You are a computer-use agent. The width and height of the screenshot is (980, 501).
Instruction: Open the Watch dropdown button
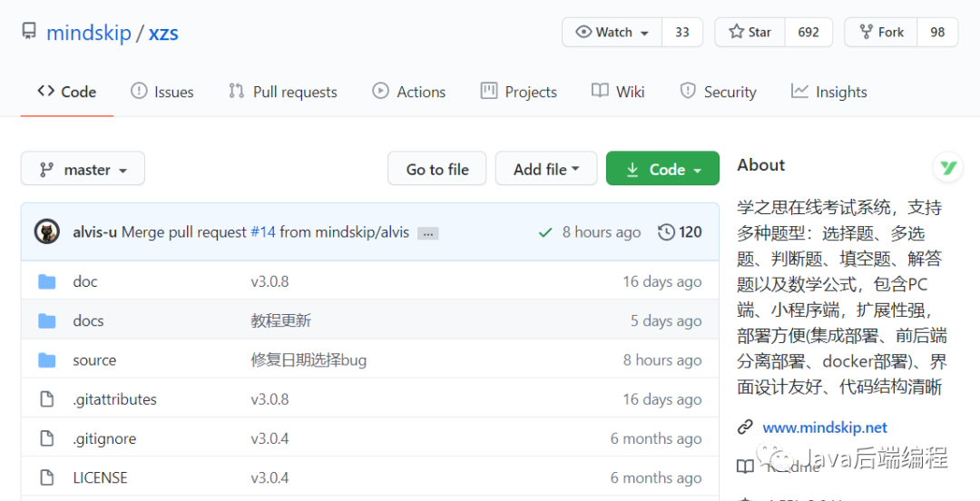(x=612, y=32)
